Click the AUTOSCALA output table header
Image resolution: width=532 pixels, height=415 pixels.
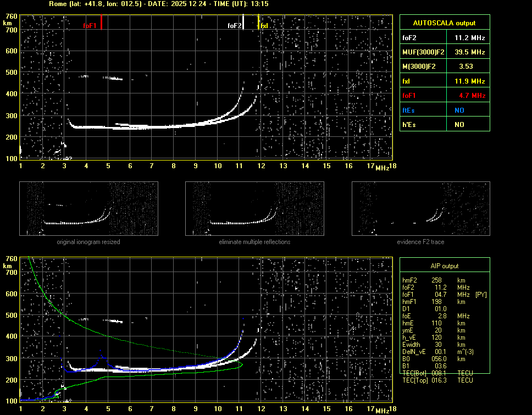[444, 23]
